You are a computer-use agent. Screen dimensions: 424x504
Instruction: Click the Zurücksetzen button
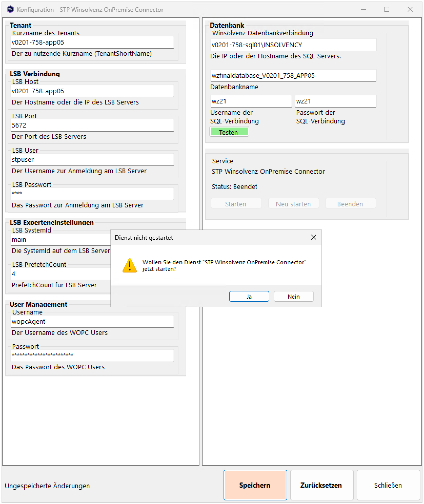322,485
